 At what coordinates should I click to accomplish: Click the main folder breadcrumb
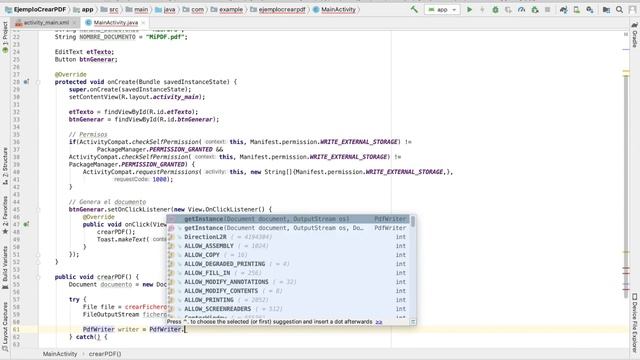137,9
